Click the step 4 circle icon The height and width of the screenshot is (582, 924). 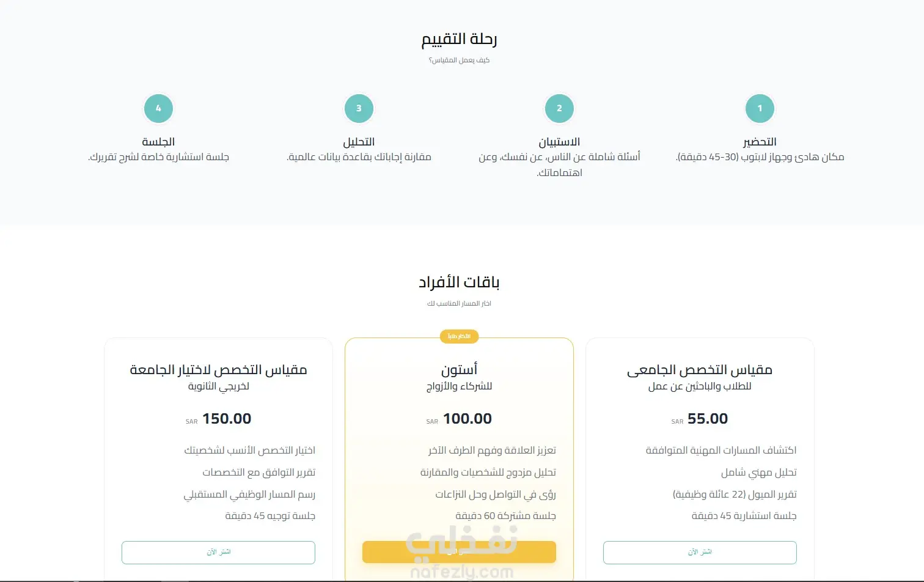tap(158, 109)
